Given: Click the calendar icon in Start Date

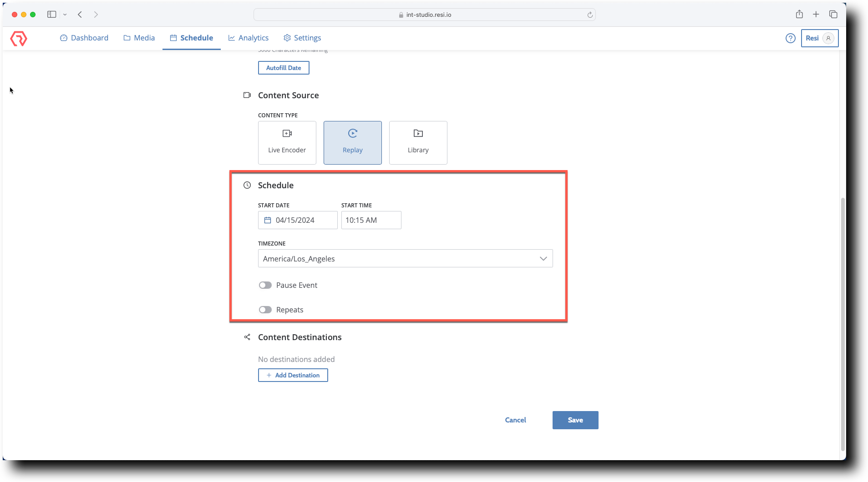Looking at the screenshot, I should tap(268, 220).
